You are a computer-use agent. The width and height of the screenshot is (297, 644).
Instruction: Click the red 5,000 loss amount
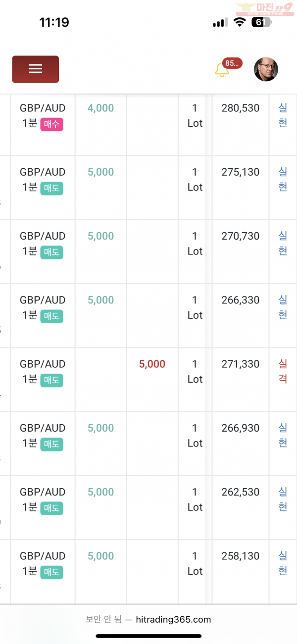[152, 364]
